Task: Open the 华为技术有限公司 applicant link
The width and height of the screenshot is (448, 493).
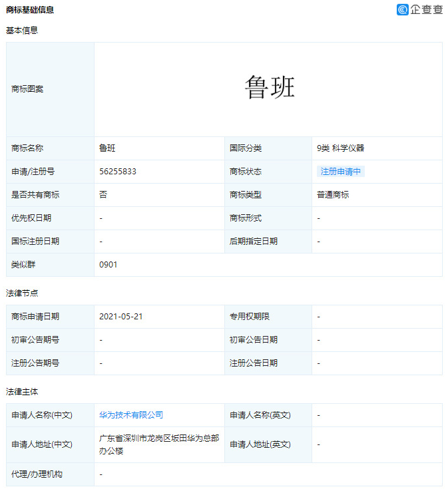Action: tap(131, 415)
